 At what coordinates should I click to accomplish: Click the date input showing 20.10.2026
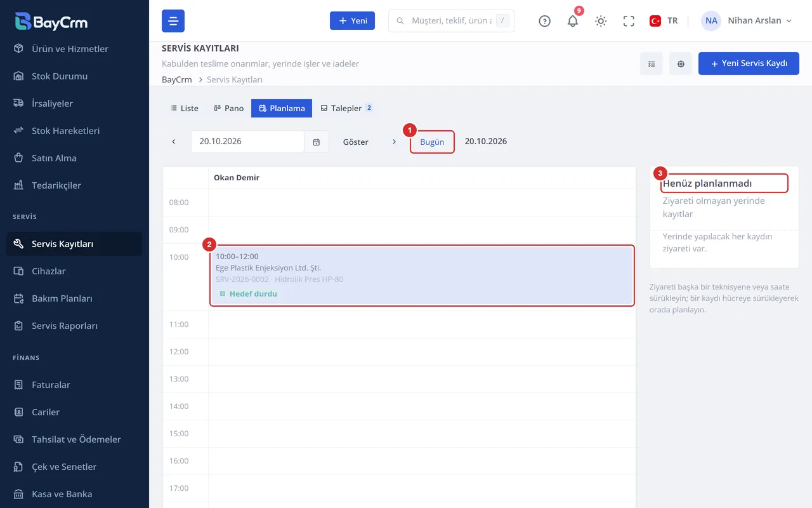[x=248, y=142]
